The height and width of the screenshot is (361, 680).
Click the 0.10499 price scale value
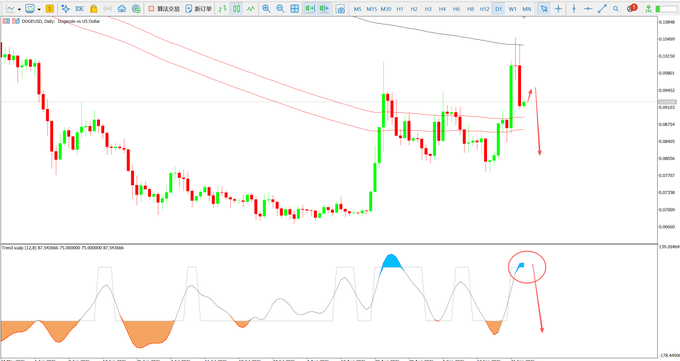pyautogui.click(x=667, y=39)
